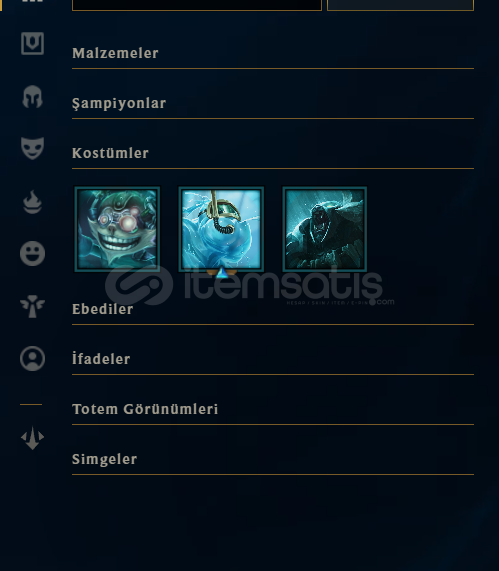Select the dark roaring beast skin thumbnail
This screenshot has height=571, width=499.
point(325,229)
